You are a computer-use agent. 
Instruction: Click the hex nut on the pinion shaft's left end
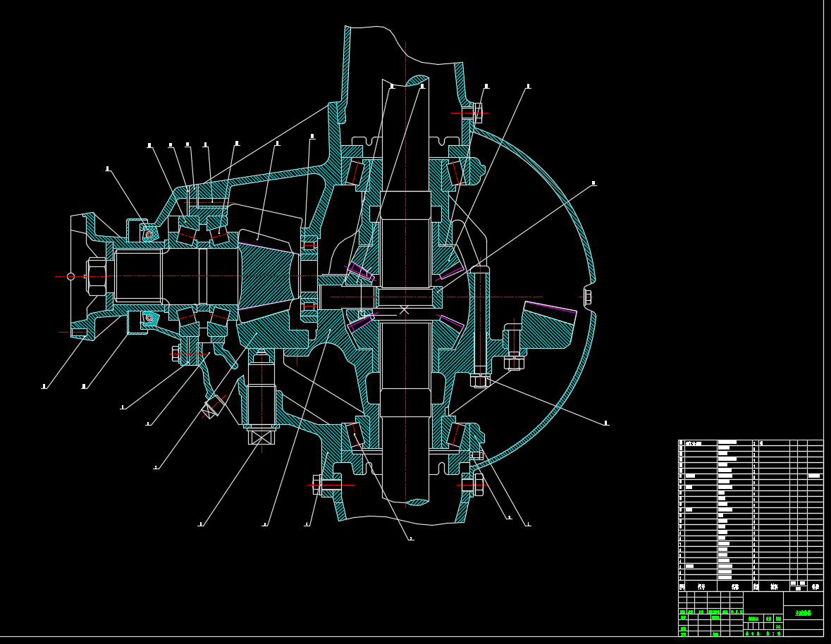pos(97,276)
